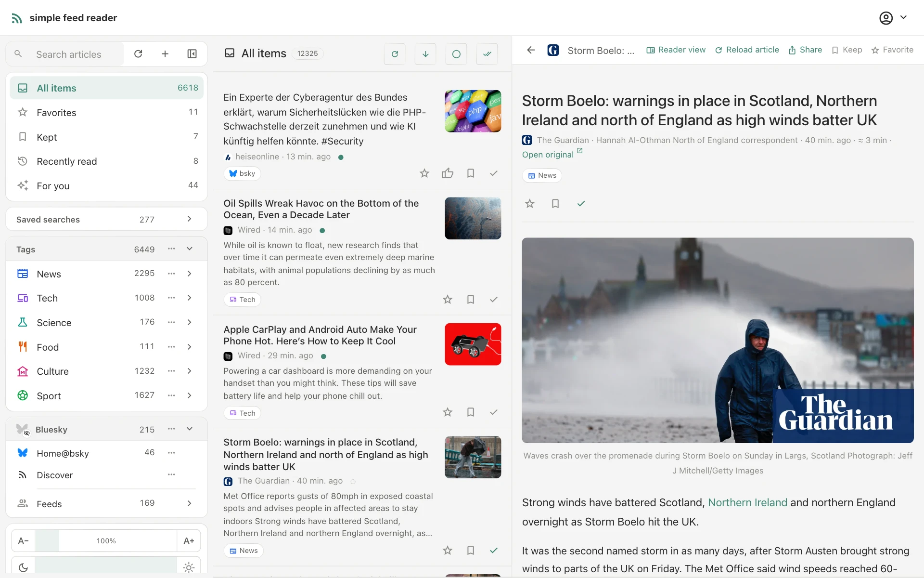
Task: Mark all items as read
Action: pyautogui.click(x=487, y=54)
